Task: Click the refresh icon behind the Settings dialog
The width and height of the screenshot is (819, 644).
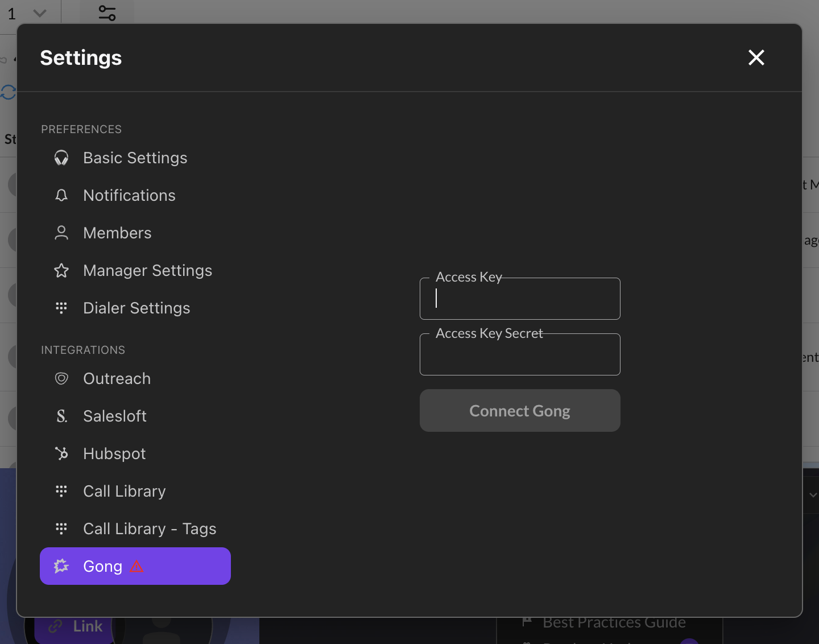Action: [x=8, y=92]
